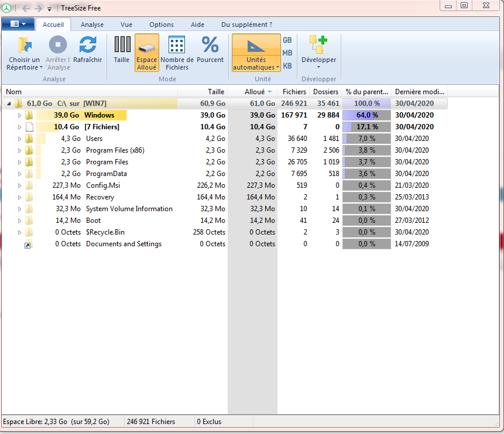Viewport: 504px width, 434px height.
Task: Click the Windows folder icon
Action: [29, 115]
